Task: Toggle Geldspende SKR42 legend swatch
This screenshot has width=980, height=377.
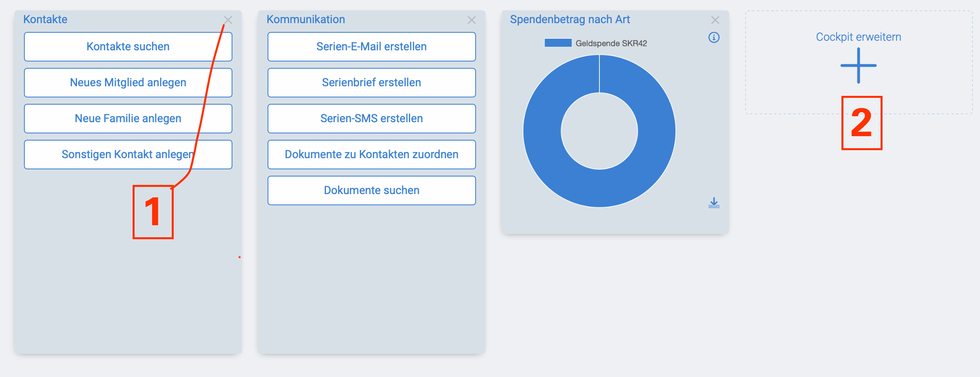Action: (558, 43)
